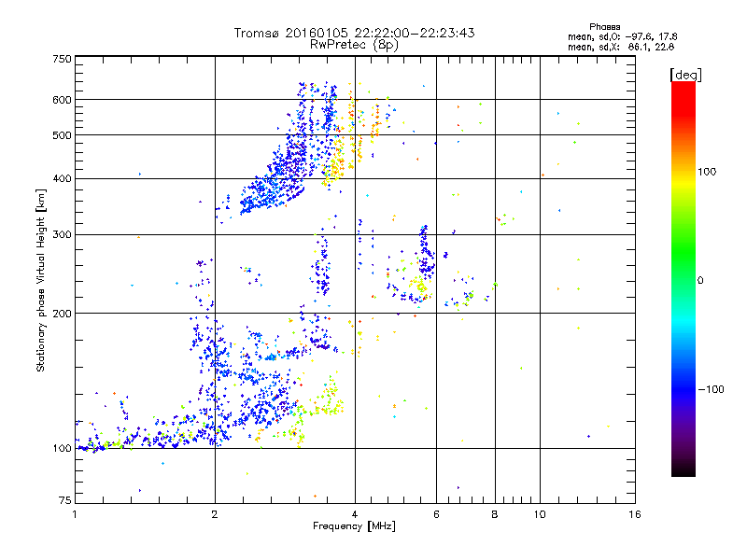
Task: Click the y-axis tick label '200'
Action: [x=62, y=314]
